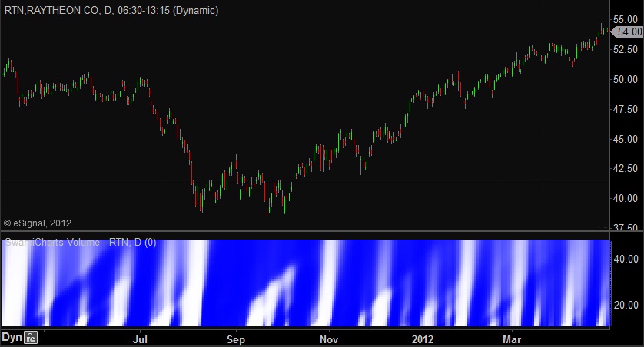Click the 54.00 current price marker
This screenshot has height=347, width=644.
click(627, 31)
